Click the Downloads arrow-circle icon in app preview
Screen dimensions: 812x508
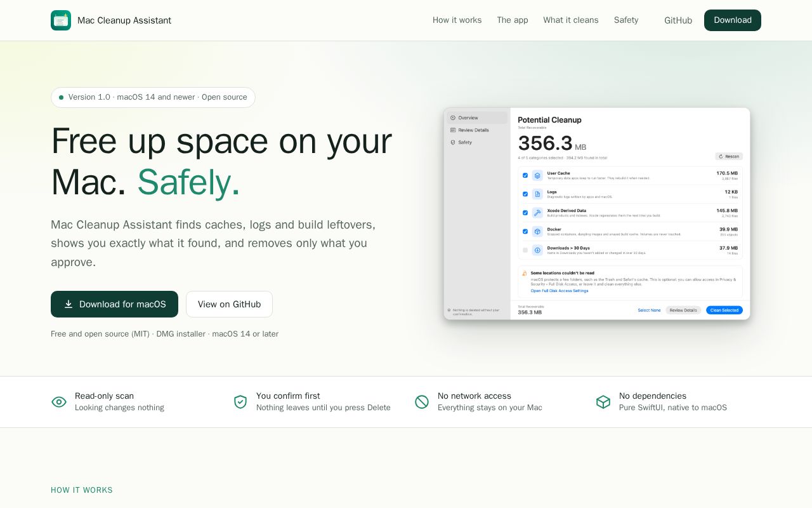pos(537,250)
